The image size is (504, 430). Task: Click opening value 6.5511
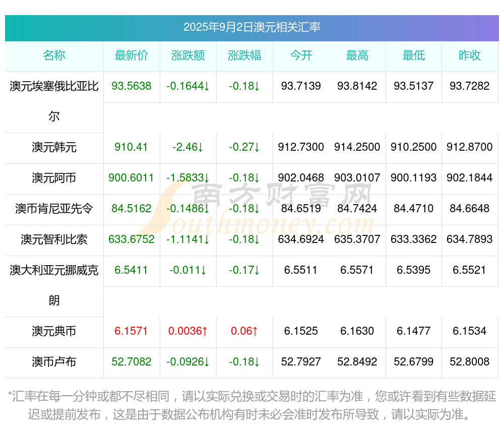point(301,270)
